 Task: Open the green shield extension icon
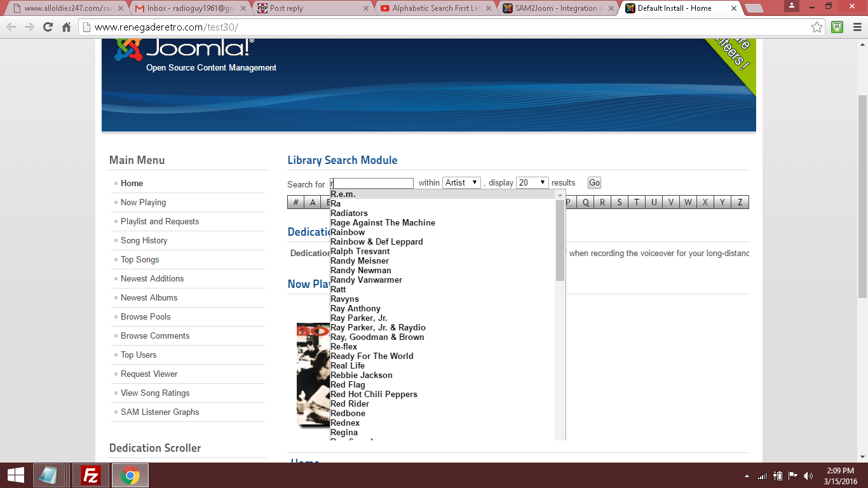coord(837,27)
